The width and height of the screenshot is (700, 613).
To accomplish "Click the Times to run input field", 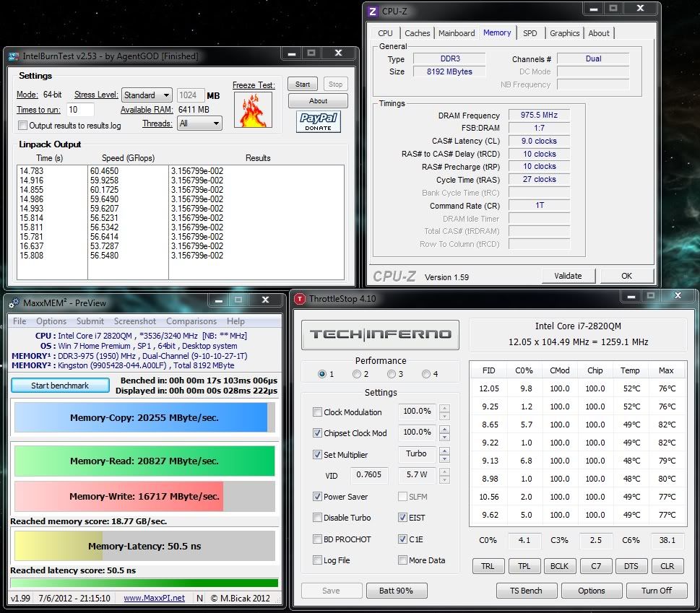I will coord(80,110).
